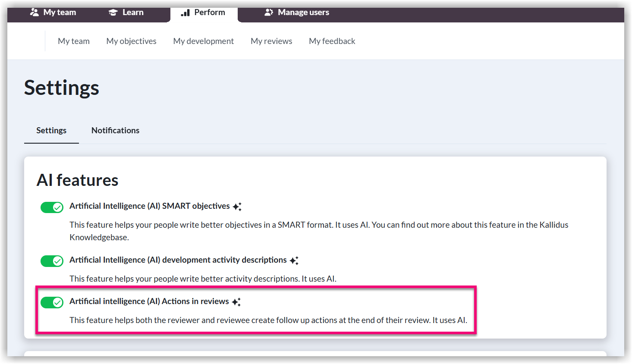Click the Perform bar chart icon

186,13
